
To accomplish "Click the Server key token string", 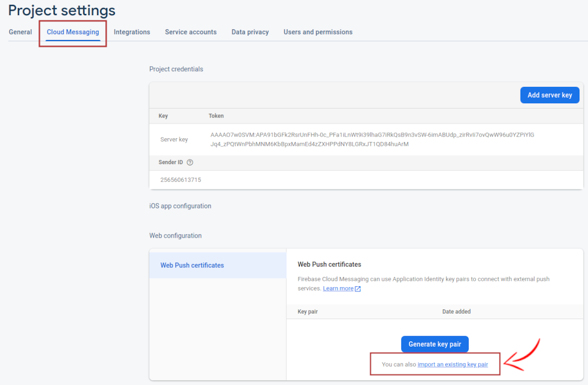I will pyautogui.click(x=372, y=139).
